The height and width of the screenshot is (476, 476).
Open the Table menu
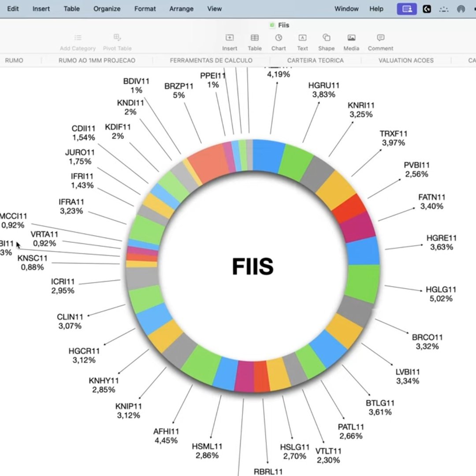(x=72, y=9)
